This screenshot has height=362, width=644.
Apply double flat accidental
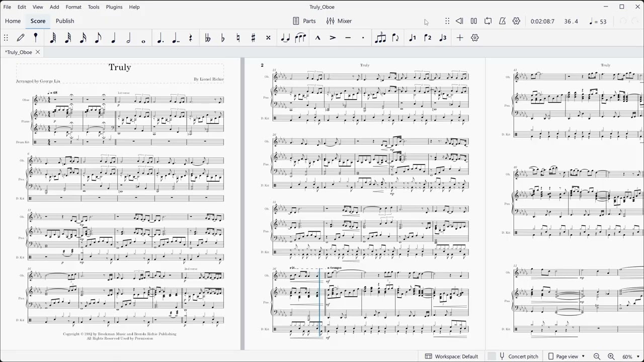point(207,38)
